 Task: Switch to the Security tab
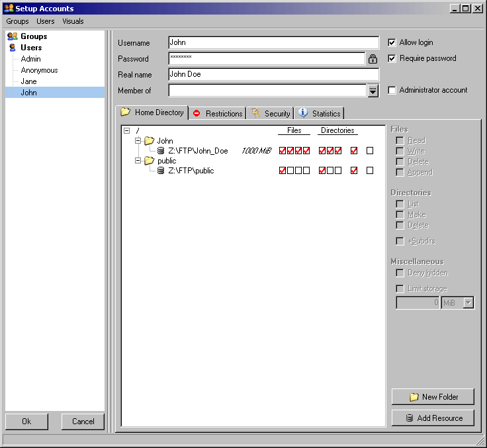tap(271, 113)
